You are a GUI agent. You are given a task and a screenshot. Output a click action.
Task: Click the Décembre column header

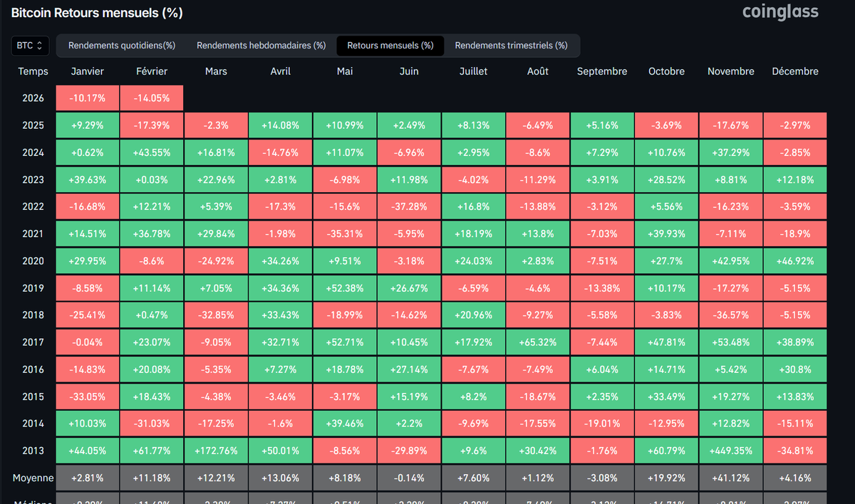point(795,71)
